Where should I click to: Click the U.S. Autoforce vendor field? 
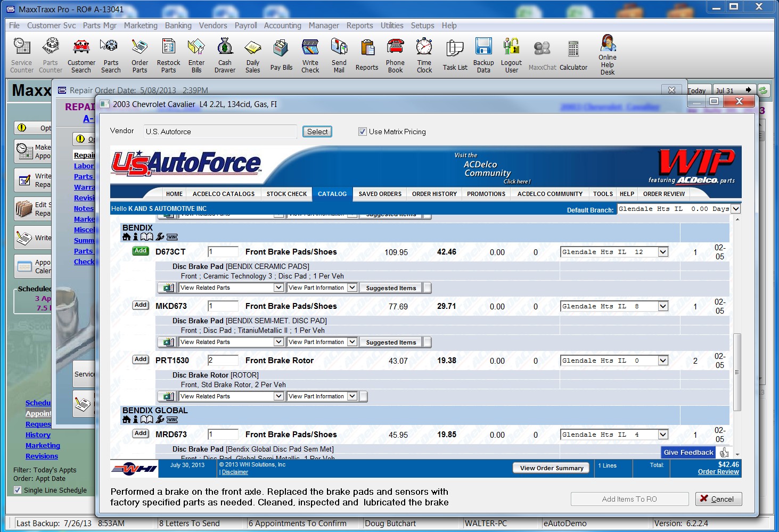(x=219, y=132)
